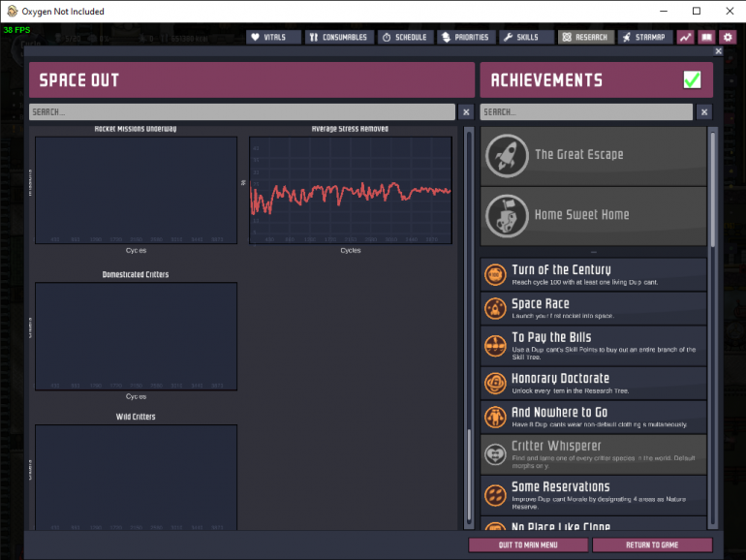Click the No Place Like Clone row
Image resolution: width=746 pixels, height=560 pixels.
[x=593, y=523]
